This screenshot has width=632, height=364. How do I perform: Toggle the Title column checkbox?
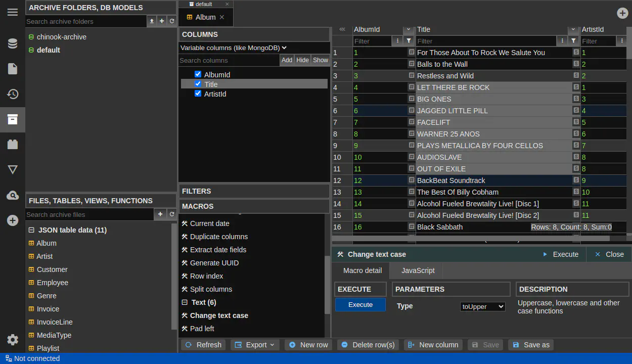coord(198,84)
